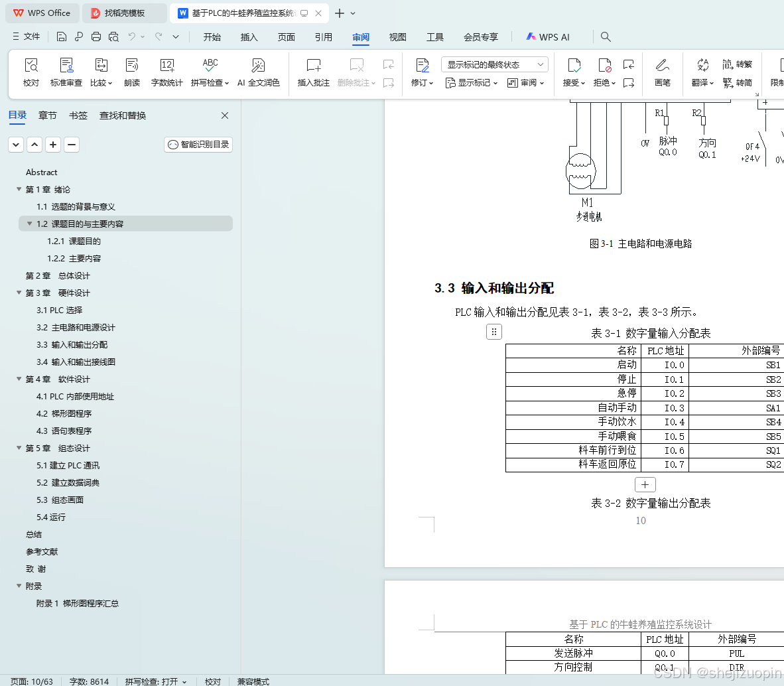The height and width of the screenshot is (686, 784).
Task: Click the Save document icon
Action: (x=62, y=36)
